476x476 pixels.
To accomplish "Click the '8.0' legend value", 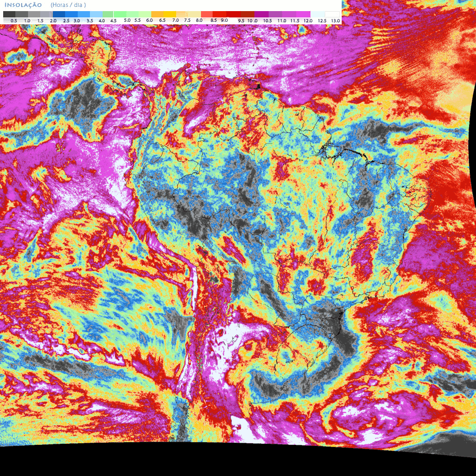I will (x=199, y=20).
